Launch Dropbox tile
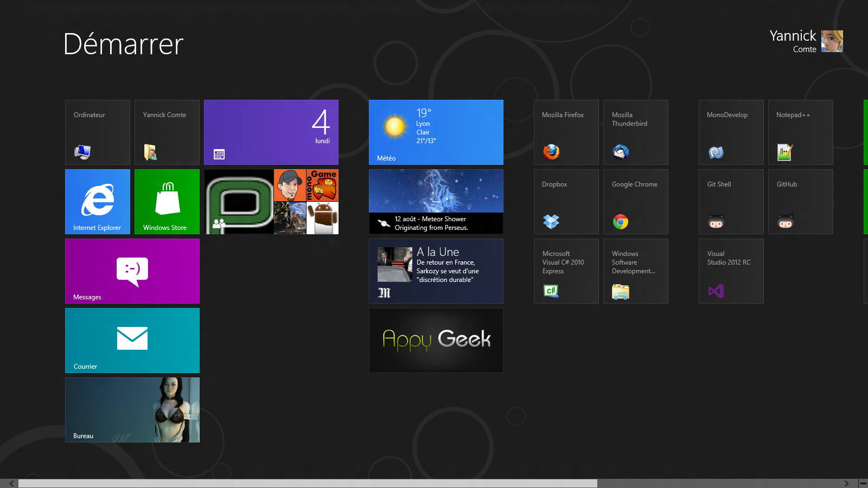This screenshot has width=868, height=488. pos(566,202)
